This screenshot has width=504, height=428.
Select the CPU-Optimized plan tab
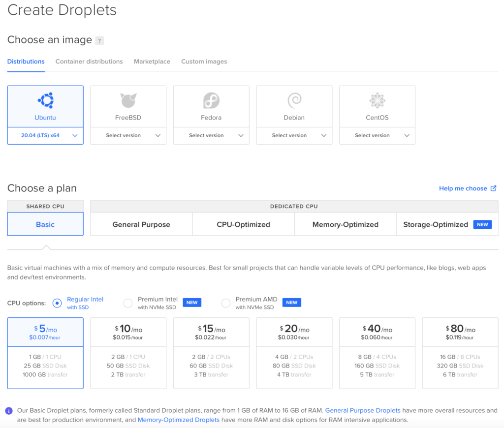(243, 224)
